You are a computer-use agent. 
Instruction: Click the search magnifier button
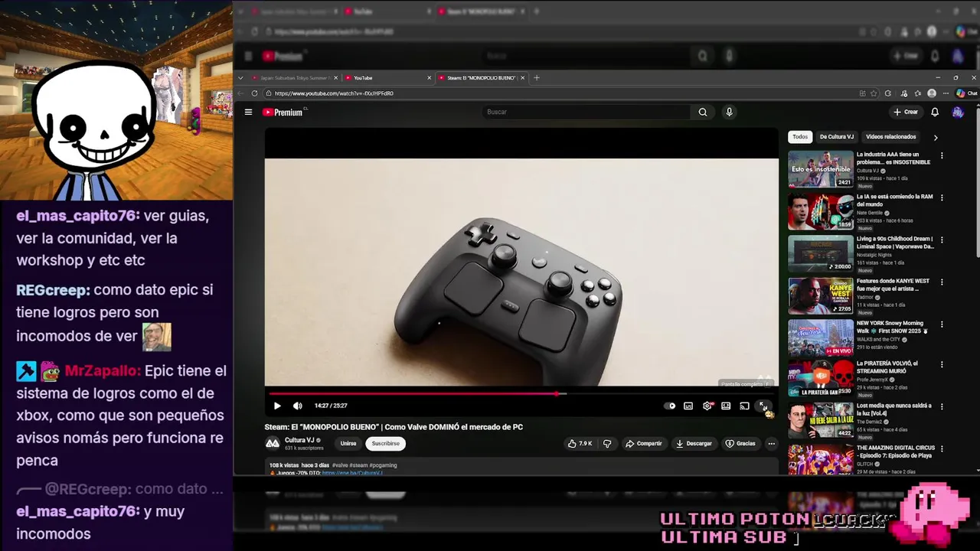click(x=703, y=112)
